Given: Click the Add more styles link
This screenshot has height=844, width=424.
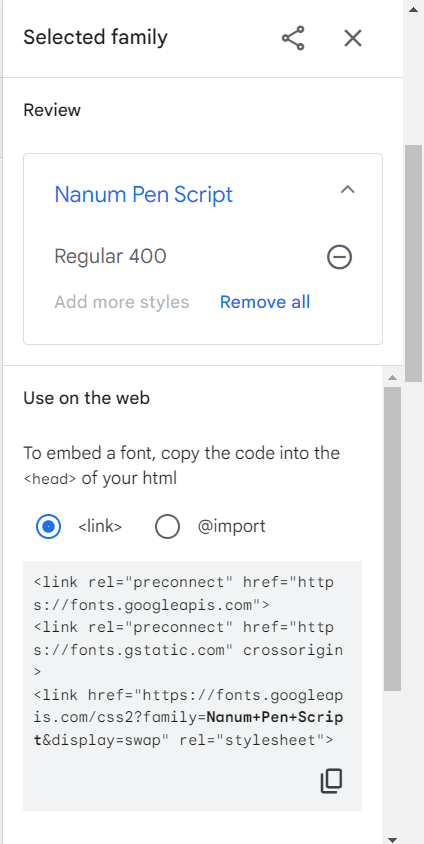Looking at the screenshot, I should 122,302.
